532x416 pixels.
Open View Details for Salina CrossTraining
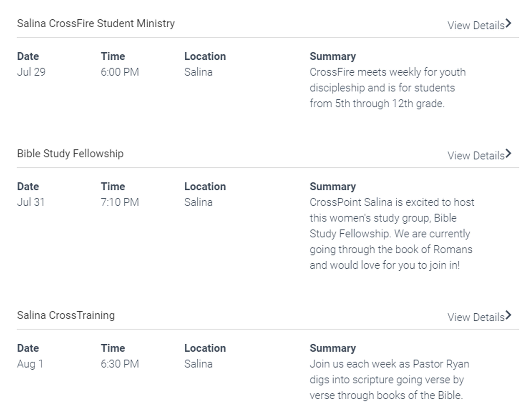[x=476, y=317]
